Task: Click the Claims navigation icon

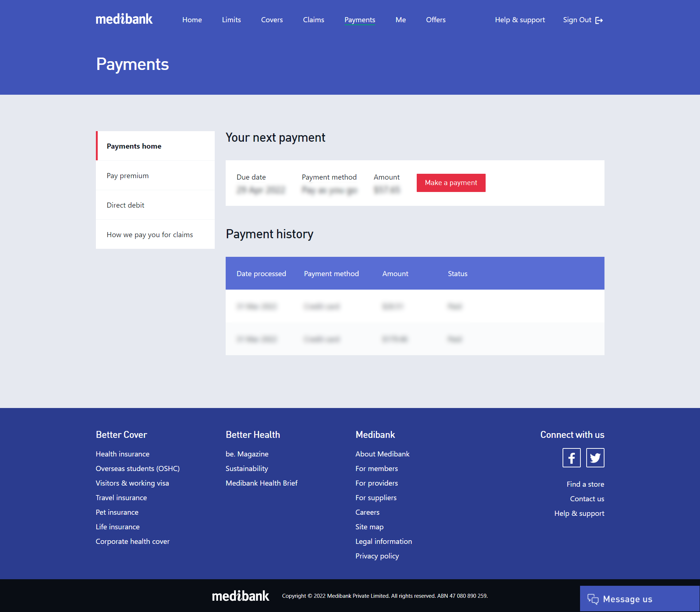Action: (313, 20)
